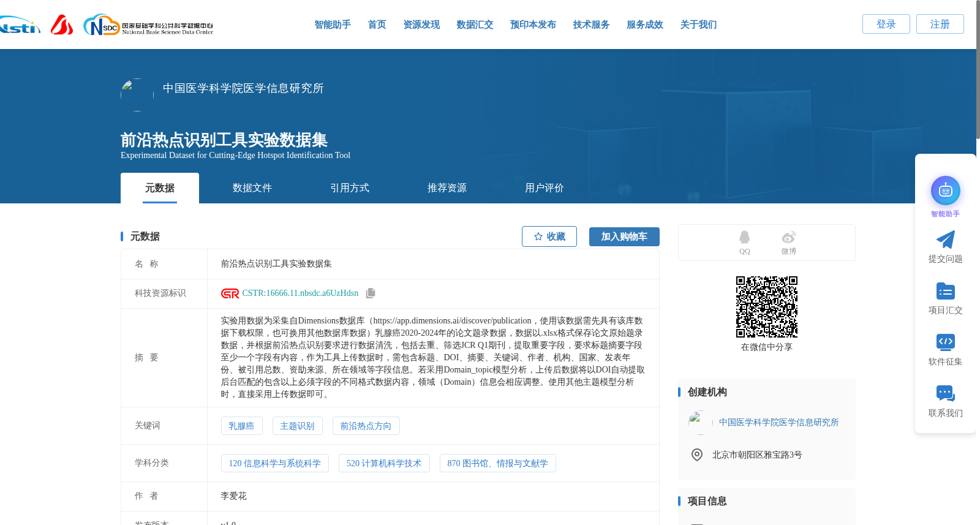This screenshot has height=525, width=980.
Task: Select 120 信息科学与系统科学 category tag
Action: [x=275, y=463]
